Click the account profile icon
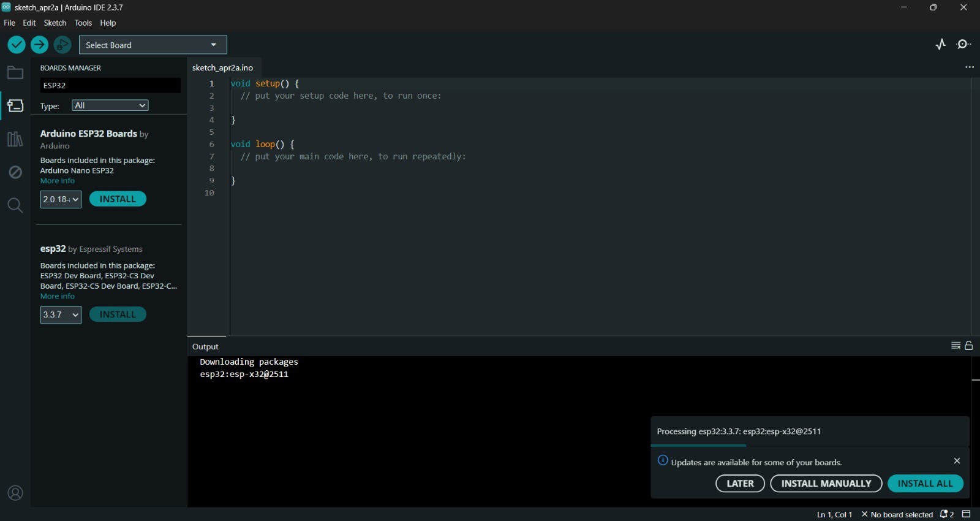This screenshot has width=980, height=521. tap(15, 493)
